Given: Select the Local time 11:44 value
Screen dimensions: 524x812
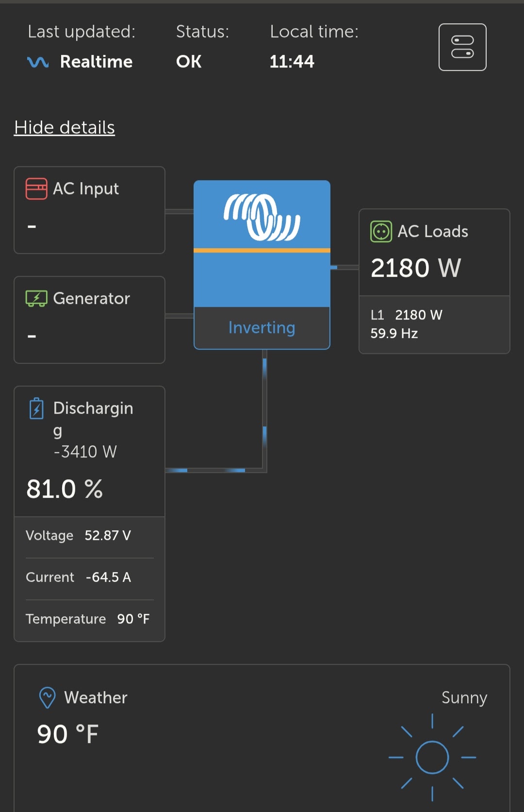Looking at the screenshot, I should [292, 62].
